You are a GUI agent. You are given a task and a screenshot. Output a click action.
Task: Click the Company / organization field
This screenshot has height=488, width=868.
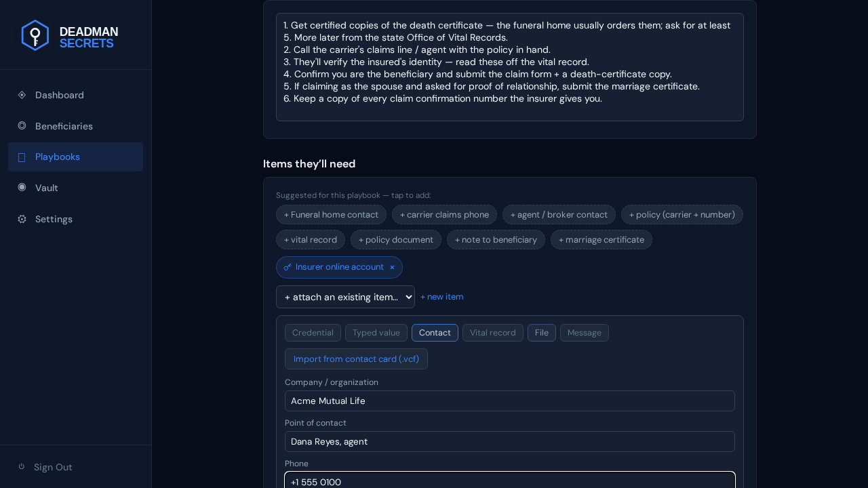(510, 401)
